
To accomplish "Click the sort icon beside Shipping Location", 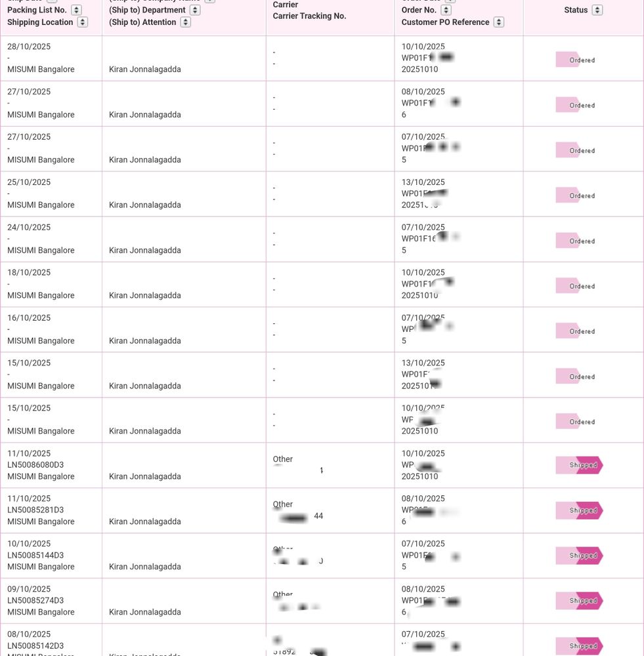I will coord(83,22).
